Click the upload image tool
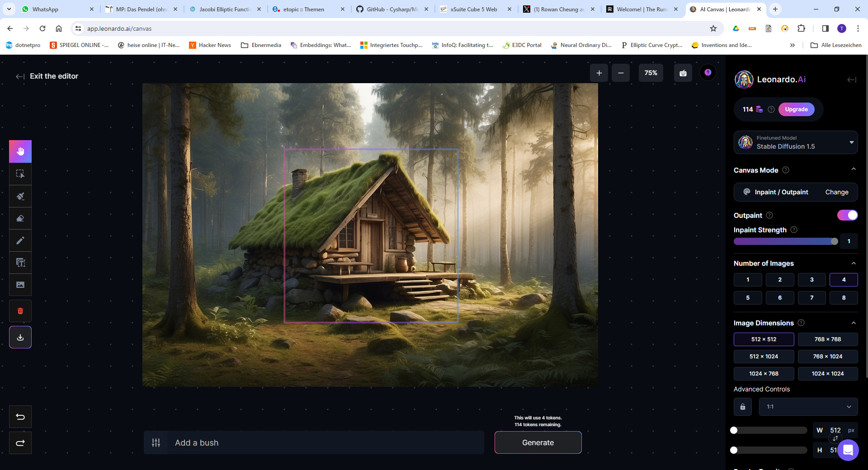The width and height of the screenshot is (868, 470). point(20,285)
